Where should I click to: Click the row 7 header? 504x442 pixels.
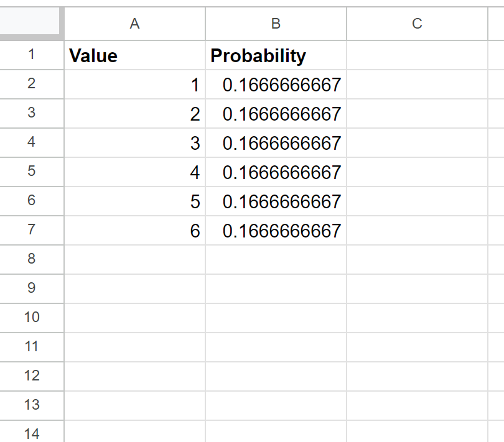tap(31, 231)
